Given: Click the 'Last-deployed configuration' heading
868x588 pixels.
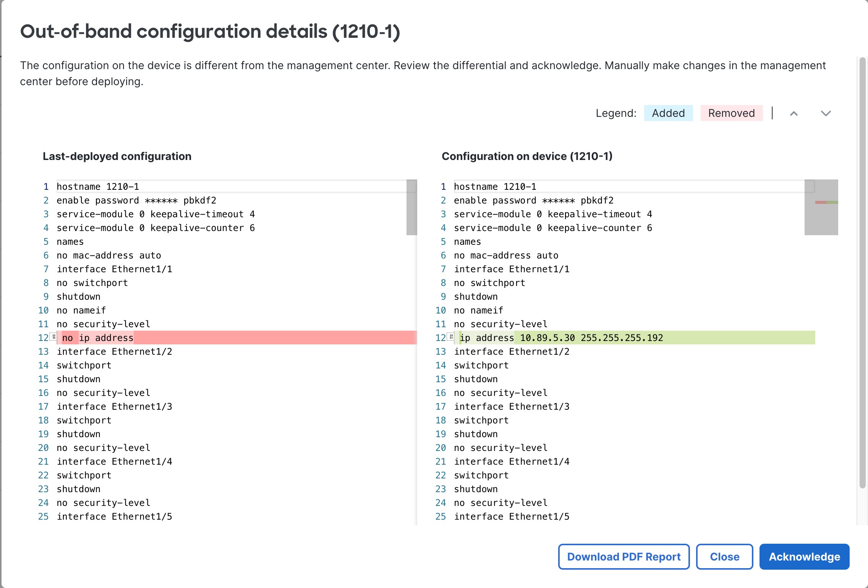Looking at the screenshot, I should tap(117, 156).
